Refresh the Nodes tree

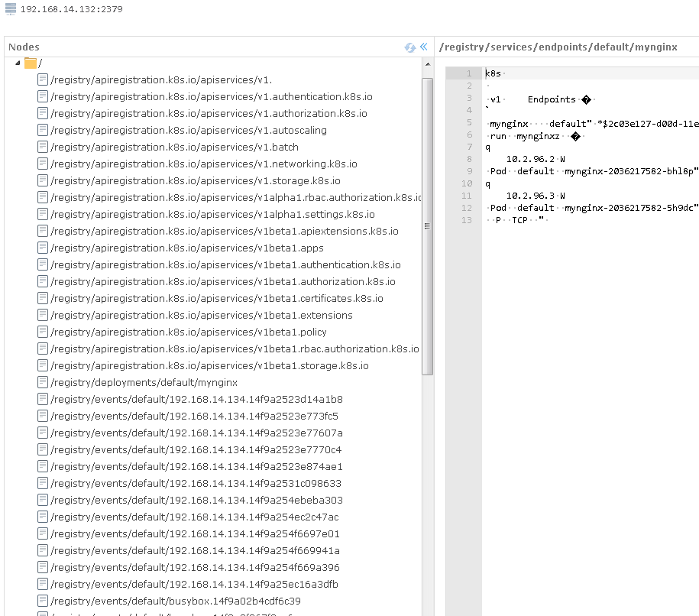[x=409, y=47]
